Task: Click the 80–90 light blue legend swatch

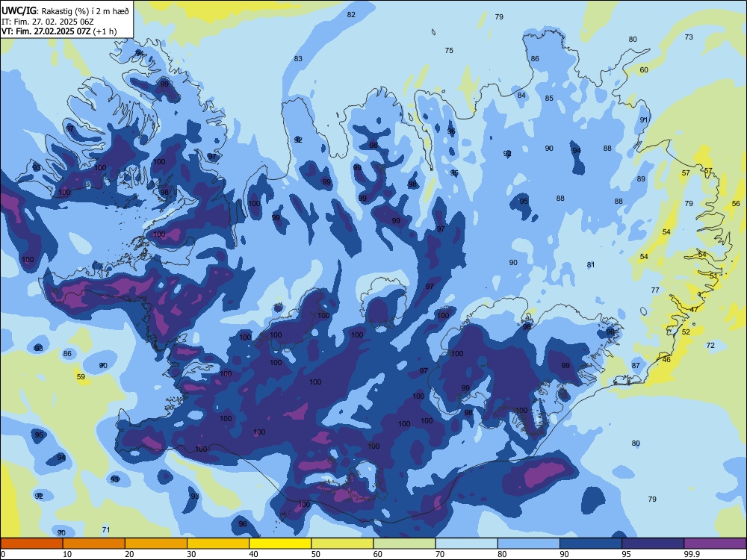Action: (529, 544)
